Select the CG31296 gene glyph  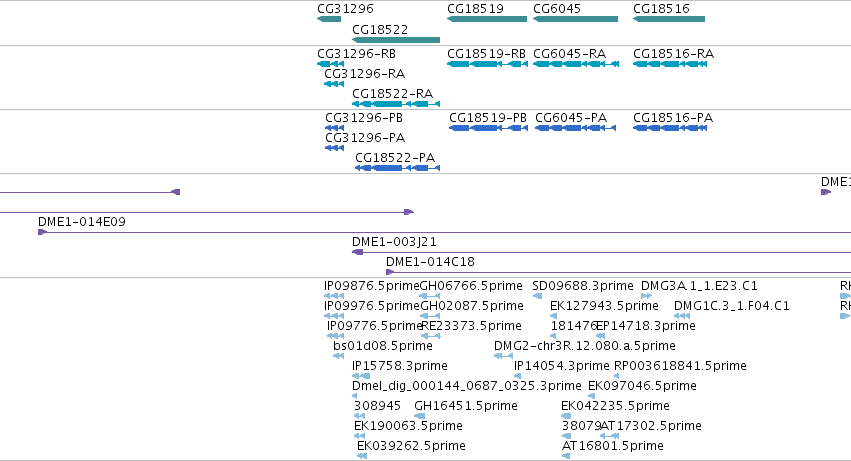(329, 19)
